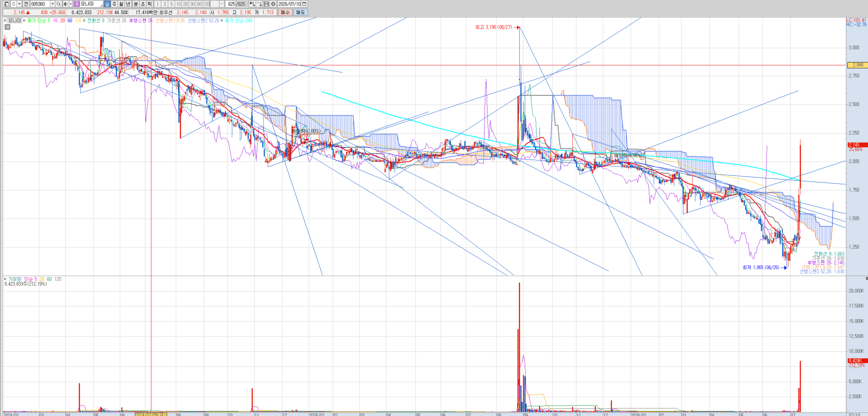Click the square marker before 종가 단순 240
Screen dimensions: 868x416
(222, 20)
